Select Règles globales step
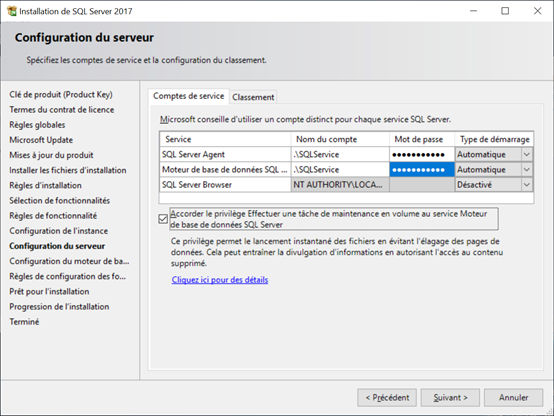 coord(37,125)
